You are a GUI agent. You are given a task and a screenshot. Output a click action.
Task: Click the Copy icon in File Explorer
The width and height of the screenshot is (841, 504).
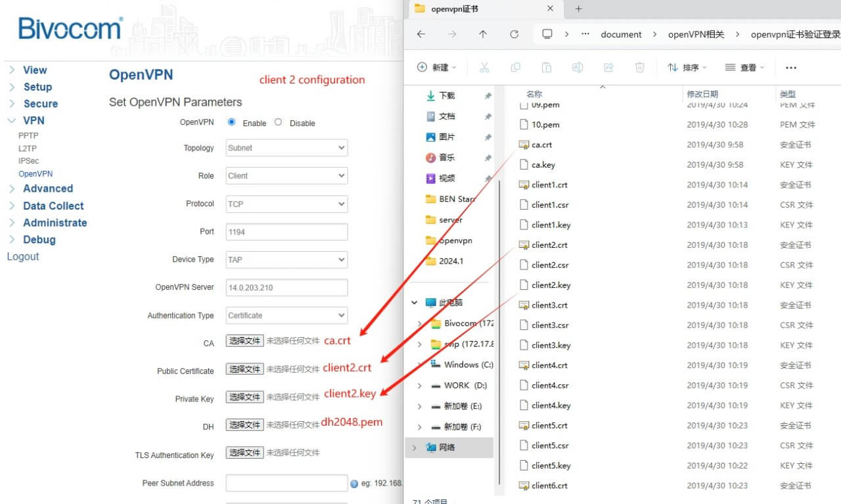pos(516,67)
